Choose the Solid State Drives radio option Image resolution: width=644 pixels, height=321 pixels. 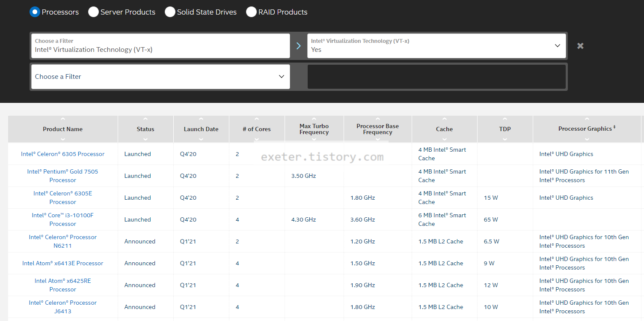170,12
